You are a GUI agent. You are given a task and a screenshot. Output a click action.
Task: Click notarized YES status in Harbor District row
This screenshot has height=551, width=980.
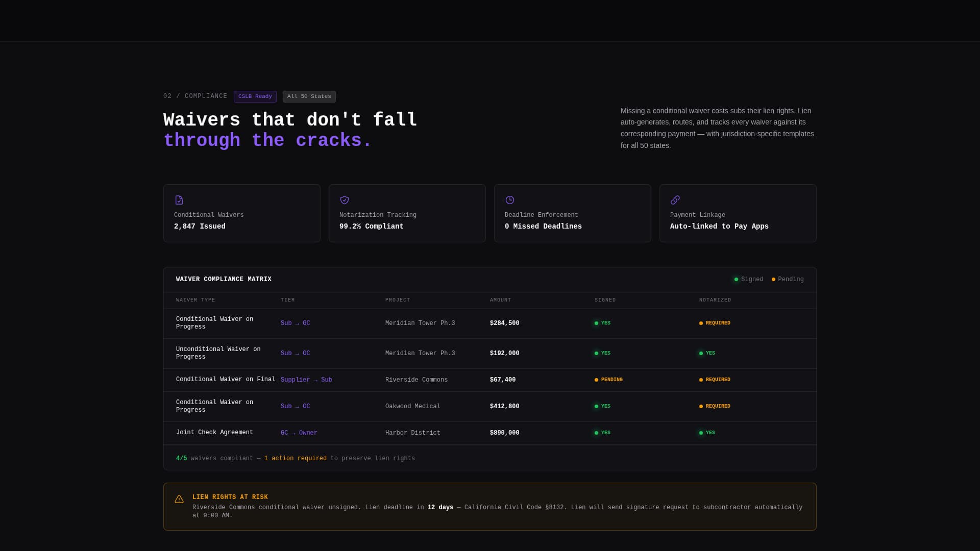(707, 433)
